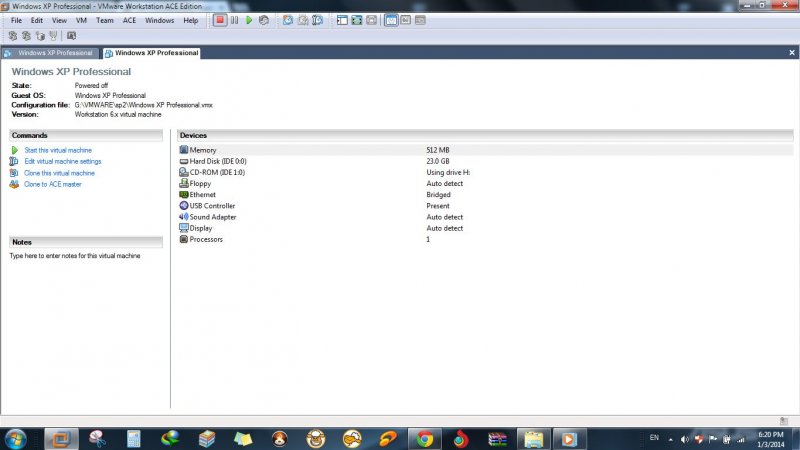Select the active Windows XP Professional tab
The image size is (800, 450).
[152, 53]
